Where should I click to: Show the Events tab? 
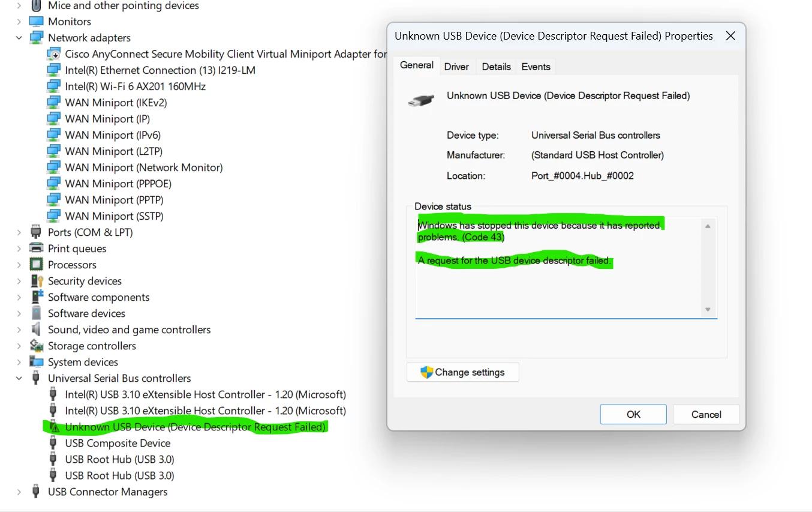536,67
